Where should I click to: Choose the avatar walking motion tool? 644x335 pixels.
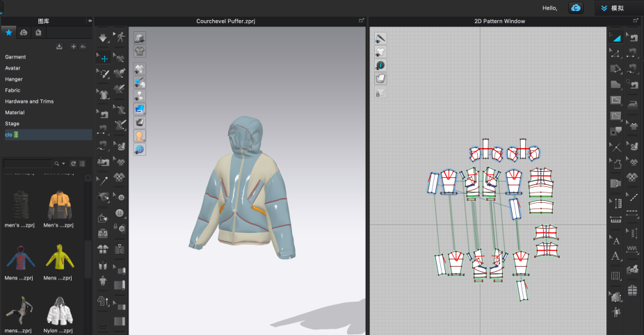(x=120, y=37)
